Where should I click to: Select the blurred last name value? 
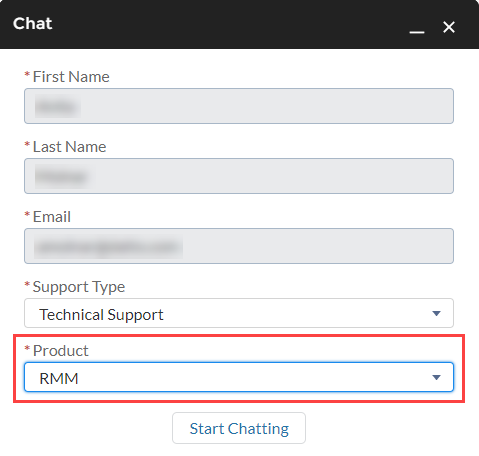pos(62,176)
